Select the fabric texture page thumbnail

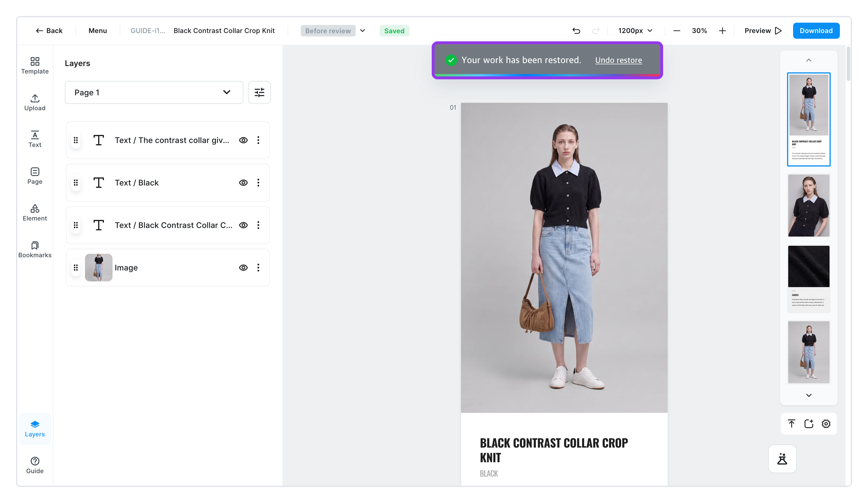coord(808,279)
